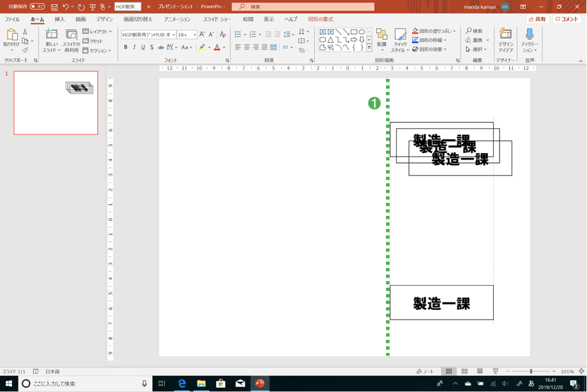Align text to the left
This screenshot has height=392, width=587.
click(x=238, y=47)
